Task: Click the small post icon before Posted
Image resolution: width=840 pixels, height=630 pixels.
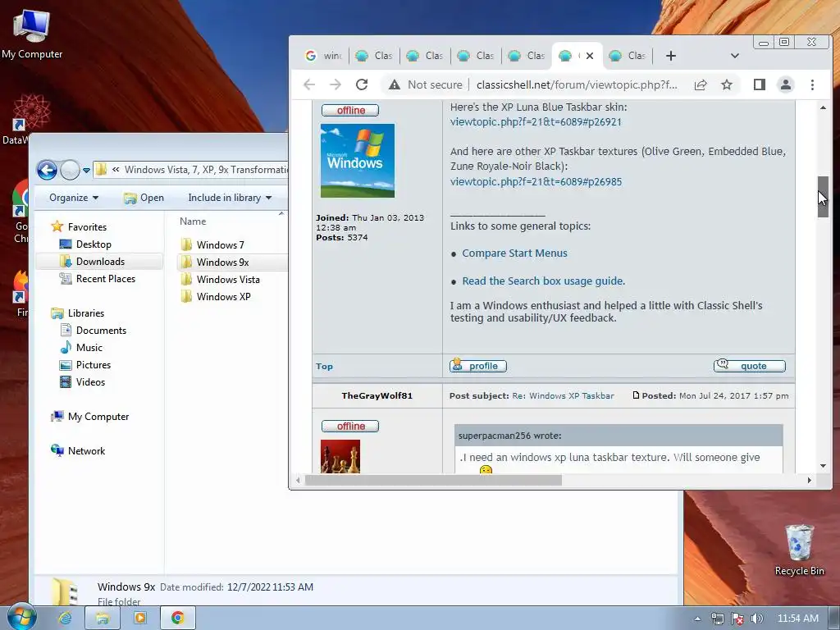Action: 636,395
